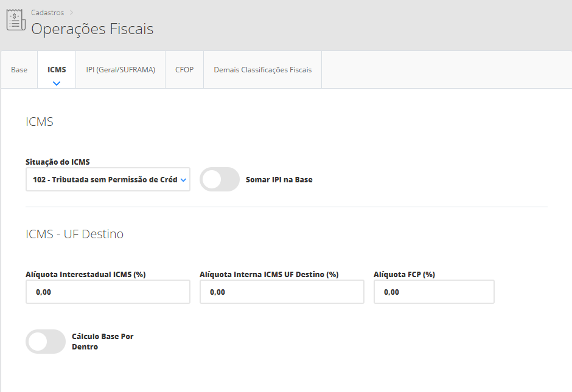Click the breadcrumb arrow beside Cadastros
This screenshot has height=392, width=572.
[71, 13]
